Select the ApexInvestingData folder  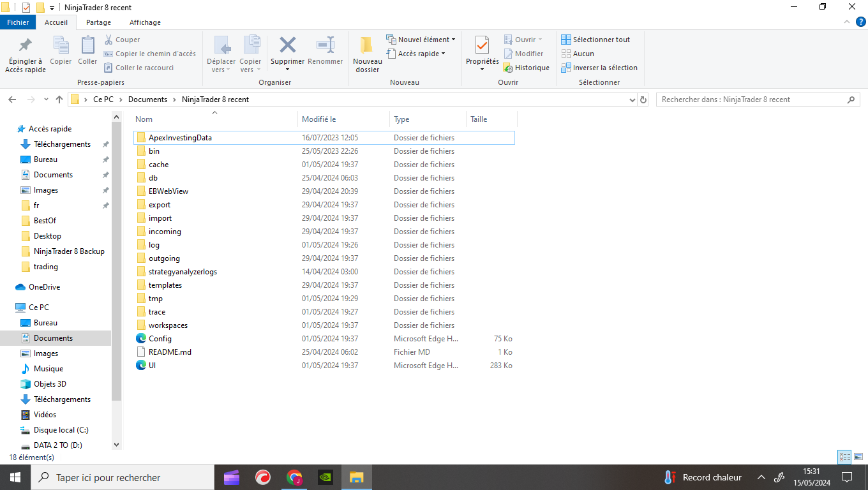324,138
